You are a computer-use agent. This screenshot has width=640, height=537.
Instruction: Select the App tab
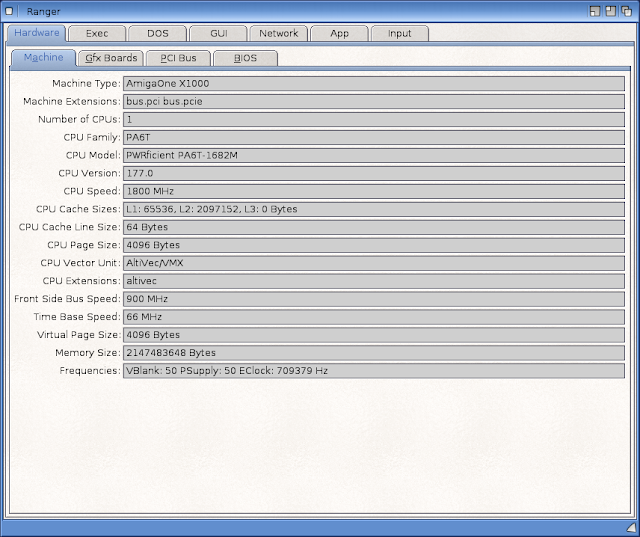click(x=340, y=33)
